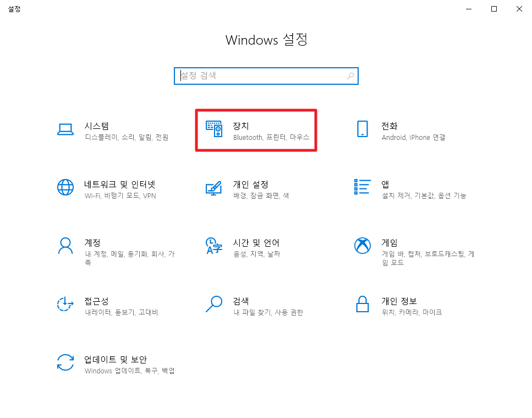This screenshot has height=418, width=532.
Task: Click description Windows 업데이트, 복구, 백업
Action: 130,371
